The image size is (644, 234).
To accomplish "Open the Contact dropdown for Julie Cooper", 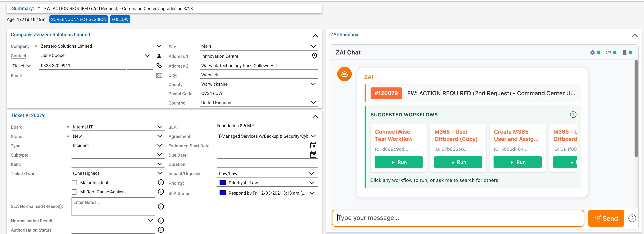I will point(147,55).
